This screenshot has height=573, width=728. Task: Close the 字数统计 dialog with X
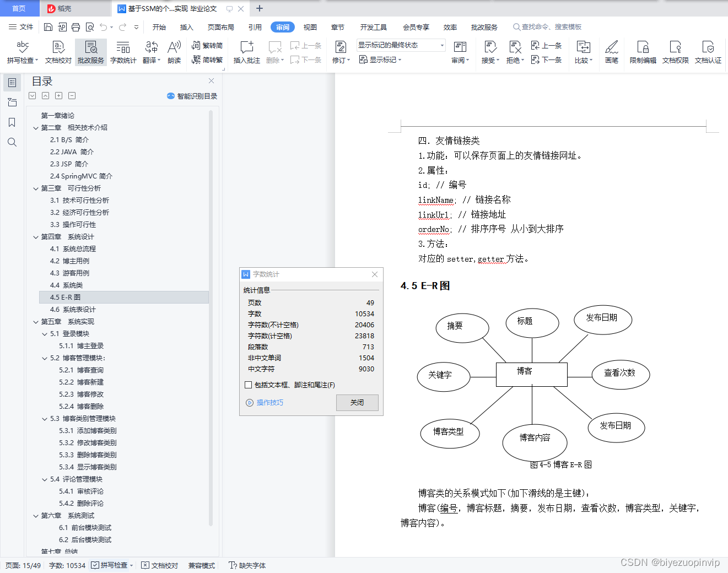click(375, 274)
